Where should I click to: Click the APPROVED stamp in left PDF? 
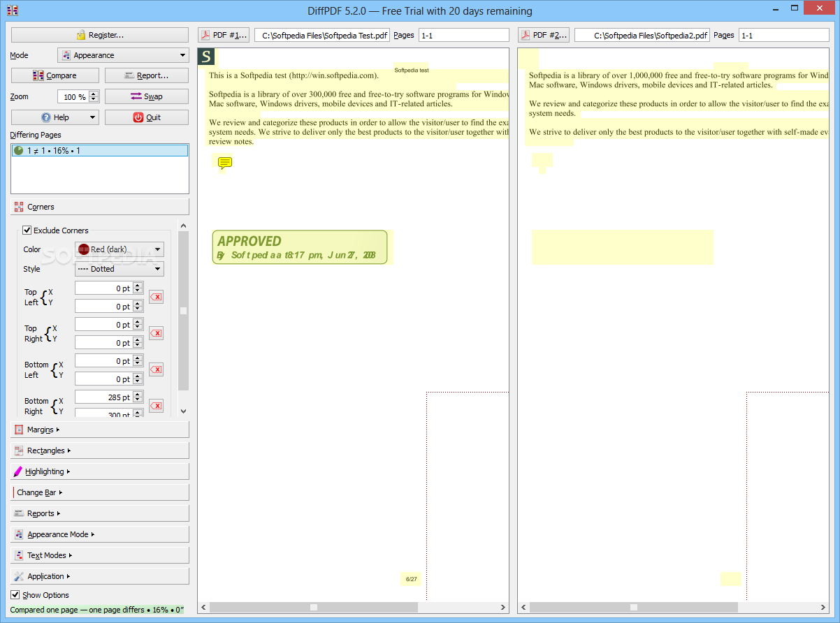click(x=300, y=247)
